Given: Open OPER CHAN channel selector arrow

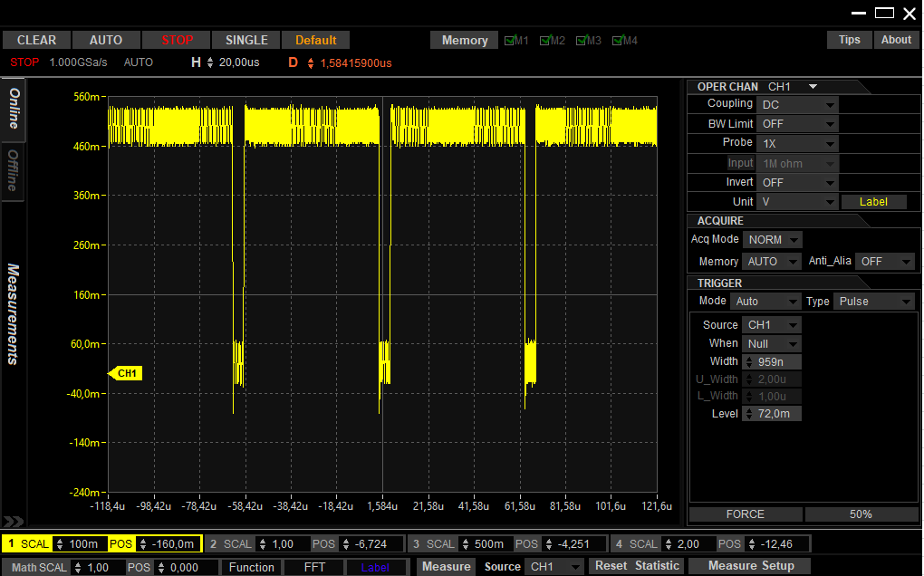Looking at the screenshot, I should [813, 87].
